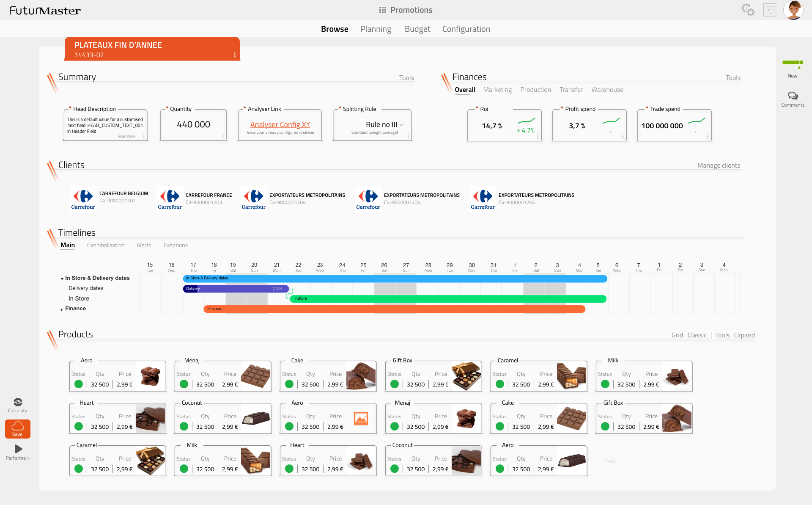
Task: Open the Marketing tab under Finances
Action: tap(497, 90)
